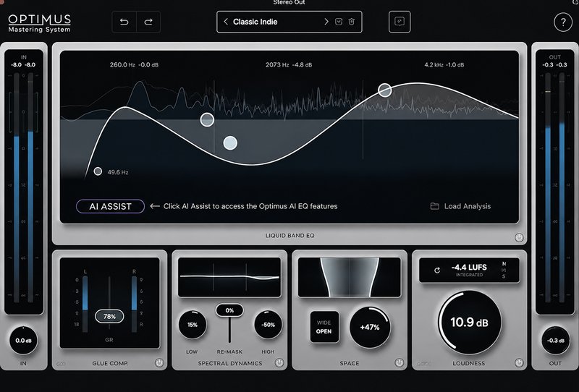579x392 pixels.
Task: Click the -50% High spectral dynamics knob
Action: pos(268,325)
